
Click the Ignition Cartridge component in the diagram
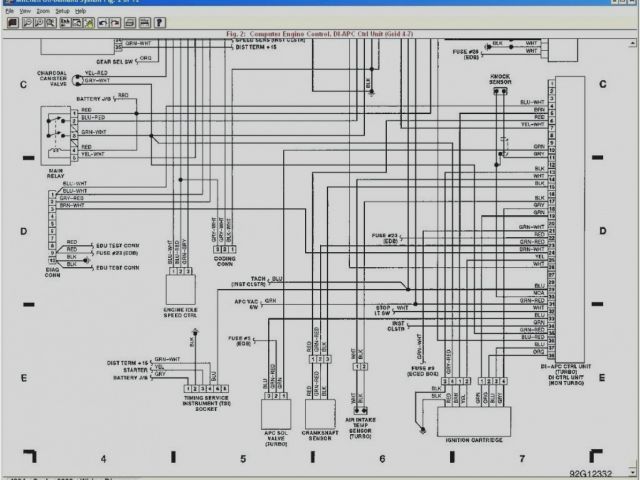pos(473,420)
